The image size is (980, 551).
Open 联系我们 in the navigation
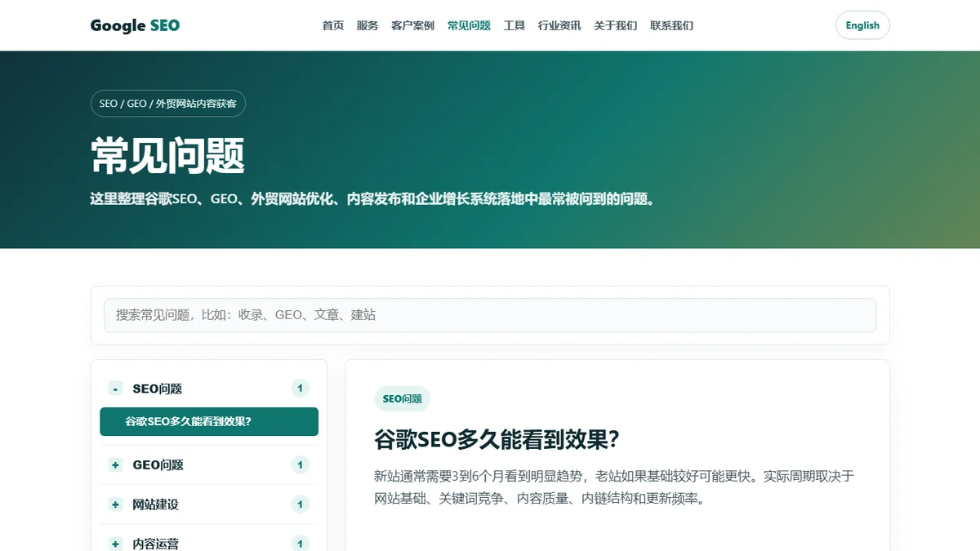671,25
